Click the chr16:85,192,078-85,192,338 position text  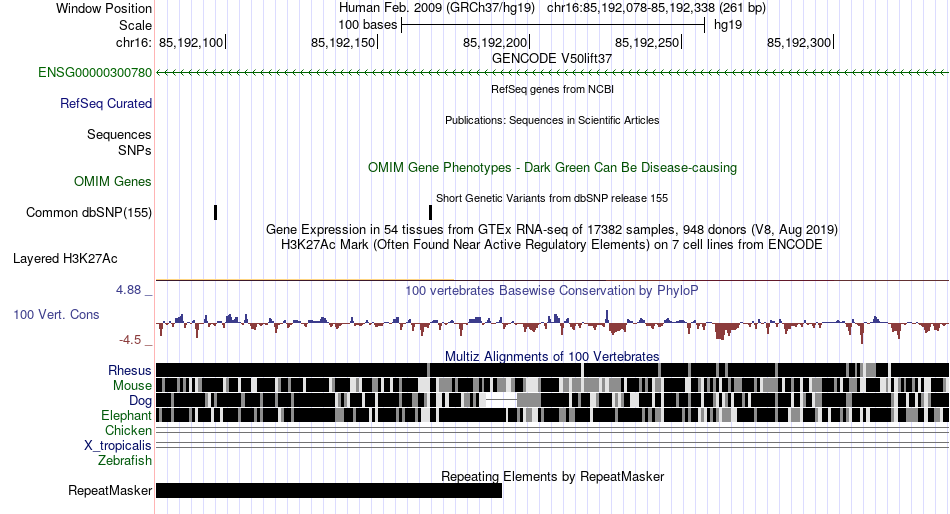click(656, 8)
